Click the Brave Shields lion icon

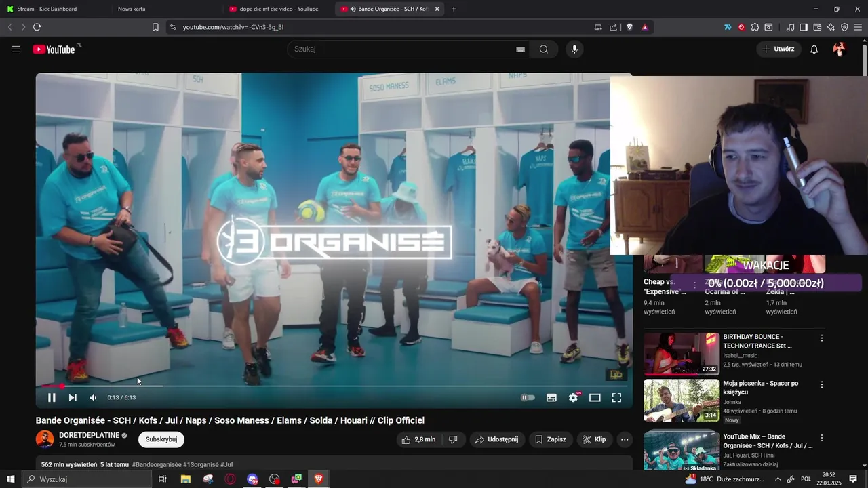(629, 27)
